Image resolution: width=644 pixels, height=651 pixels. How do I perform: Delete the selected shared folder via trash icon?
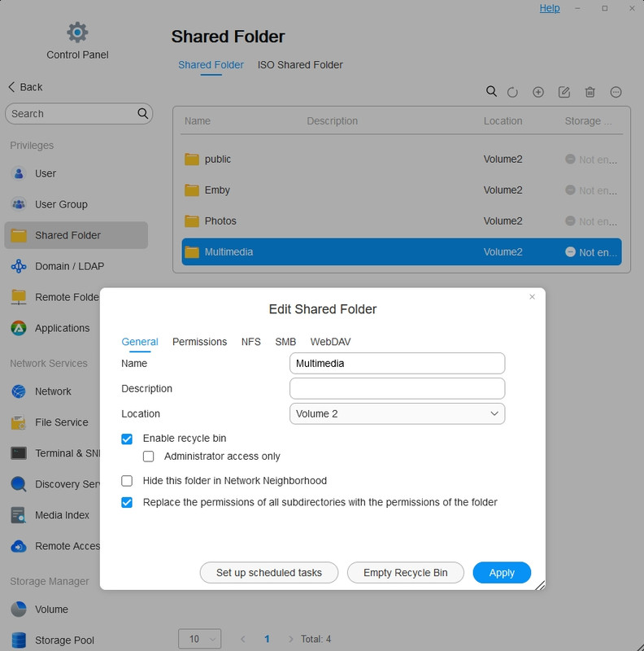(590, 92)
